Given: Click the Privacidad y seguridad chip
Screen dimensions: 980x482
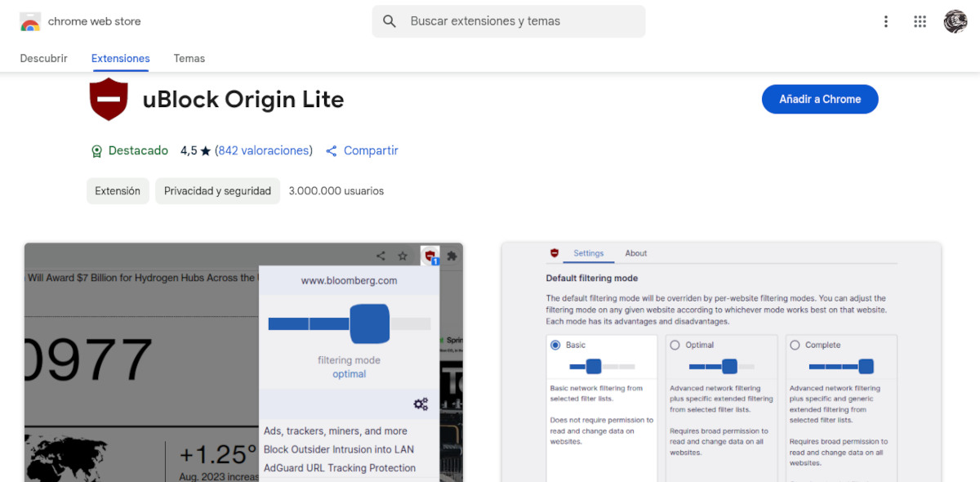Looking at the screenshot, I should 217,191.
